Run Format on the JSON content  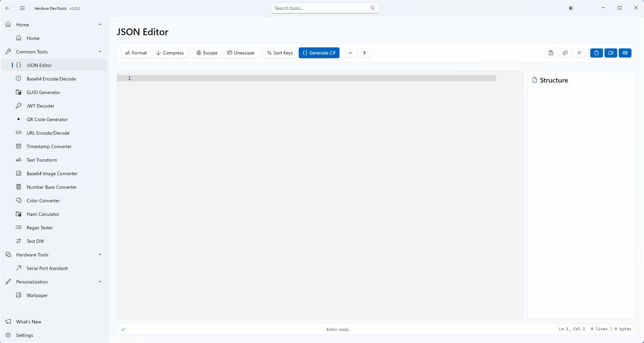tap(136, 52)
